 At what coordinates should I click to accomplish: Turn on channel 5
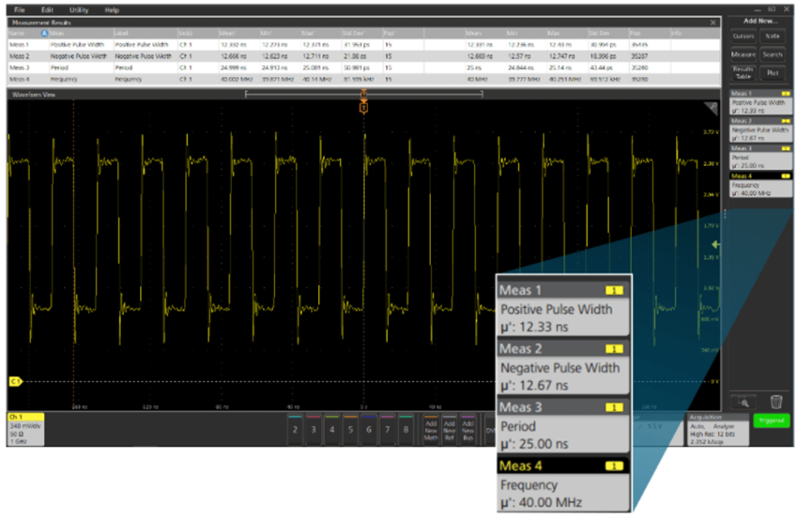click(x=350, y=429)
